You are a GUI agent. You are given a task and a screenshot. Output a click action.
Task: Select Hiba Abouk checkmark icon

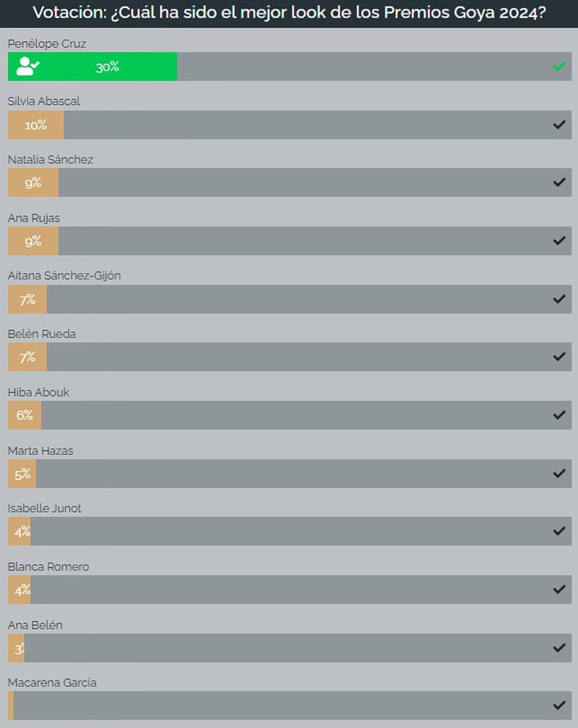tap(559, 415)
